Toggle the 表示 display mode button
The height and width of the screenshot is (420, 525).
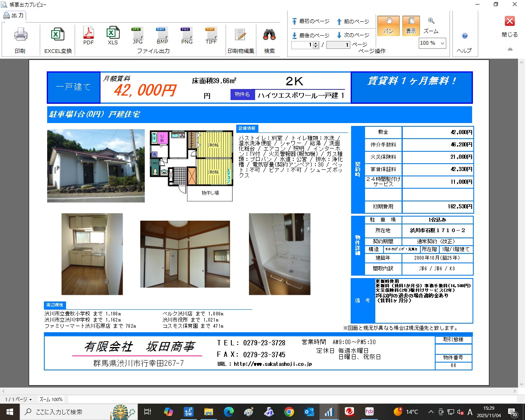click(411, 25)
